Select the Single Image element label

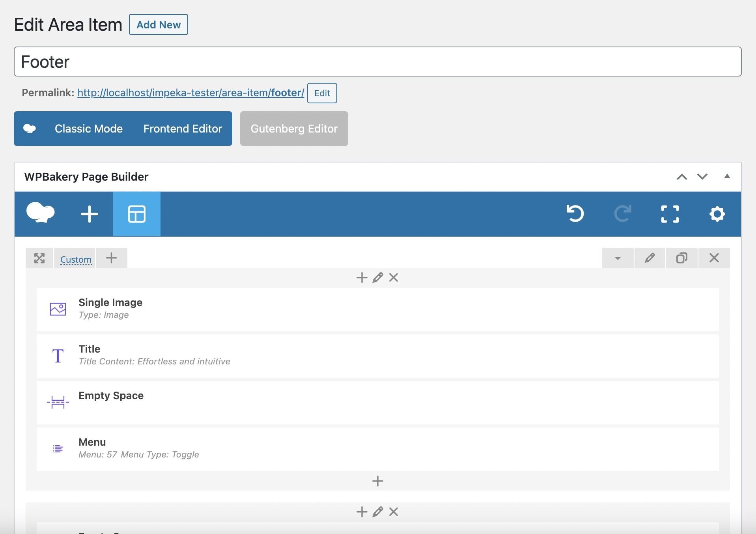pos(110,302)
